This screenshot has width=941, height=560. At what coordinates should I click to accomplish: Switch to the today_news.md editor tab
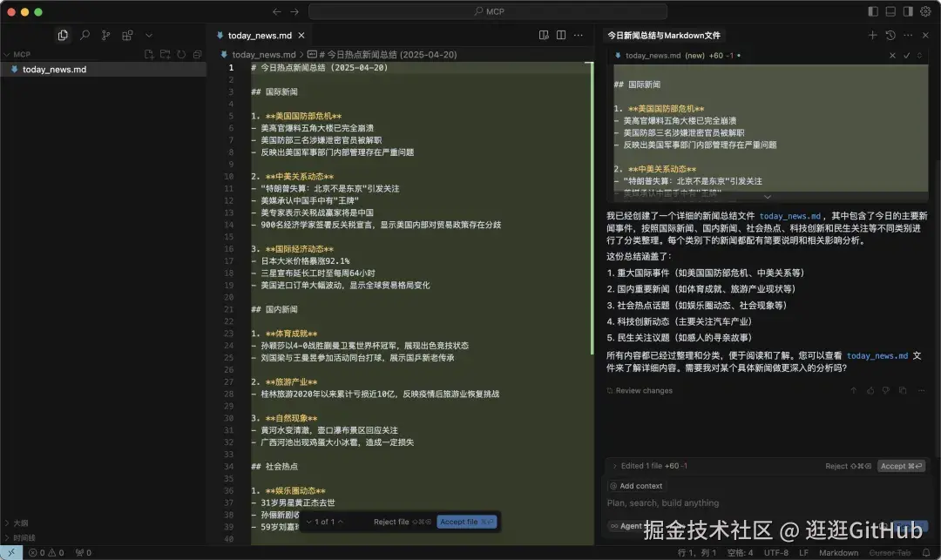(x=259, y=36)
